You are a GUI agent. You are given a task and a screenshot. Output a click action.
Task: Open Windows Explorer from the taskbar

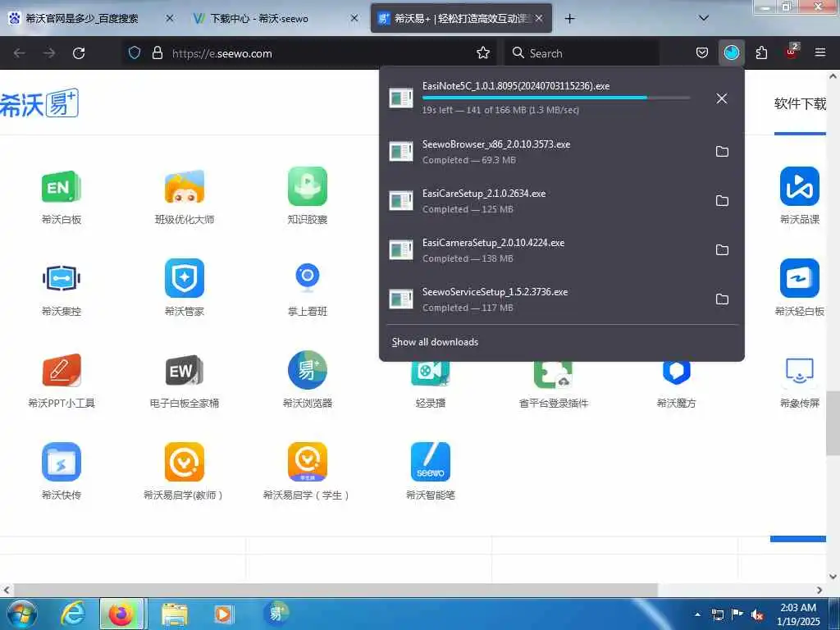pos(175,614)
